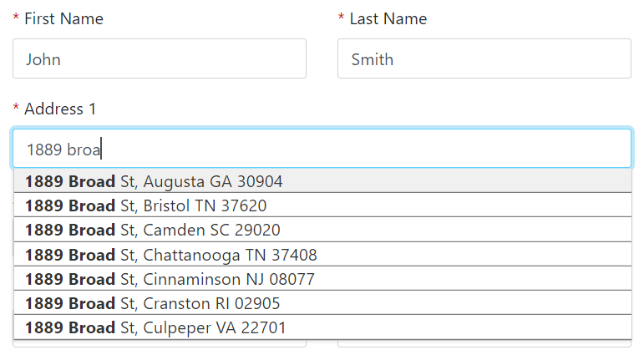Click the typed text 1889 broa
This screenshot has width=644, height=360.
click(x=63, y=150)
